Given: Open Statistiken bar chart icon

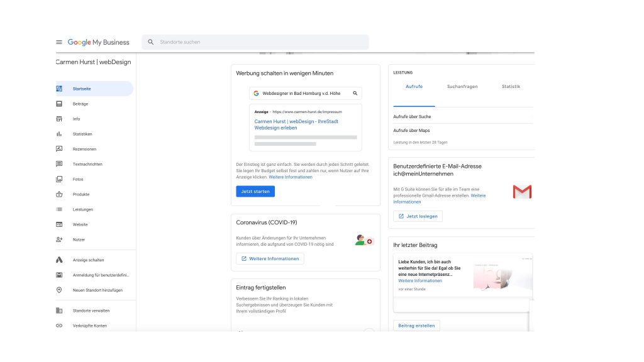Looking at the screenshot, I should point(59,134).
